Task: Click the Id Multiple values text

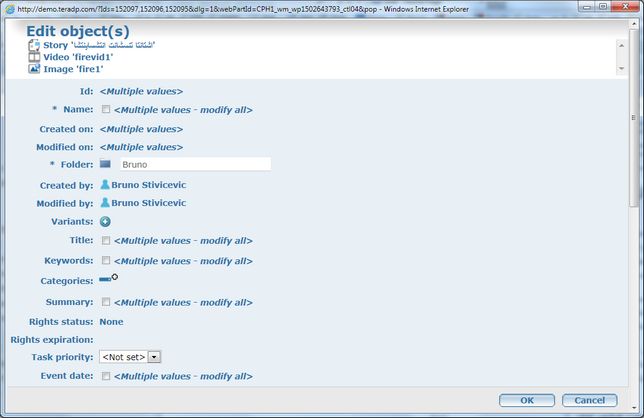Action: click(141, 92)
